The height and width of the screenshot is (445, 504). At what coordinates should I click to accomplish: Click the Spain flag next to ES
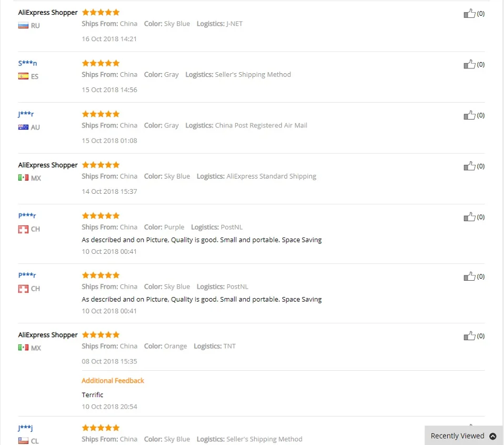point(23,76)
